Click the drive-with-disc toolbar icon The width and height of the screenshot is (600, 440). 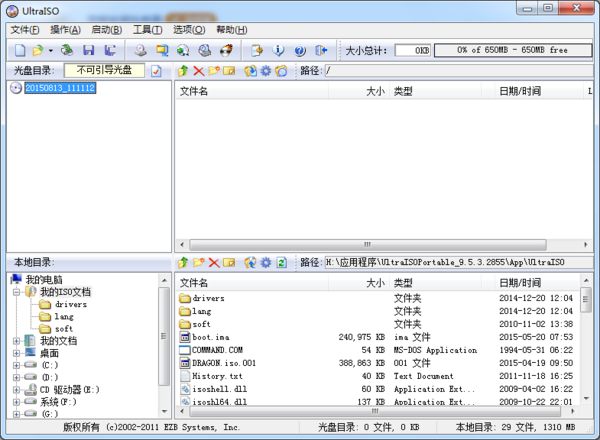tap(205, 50)
